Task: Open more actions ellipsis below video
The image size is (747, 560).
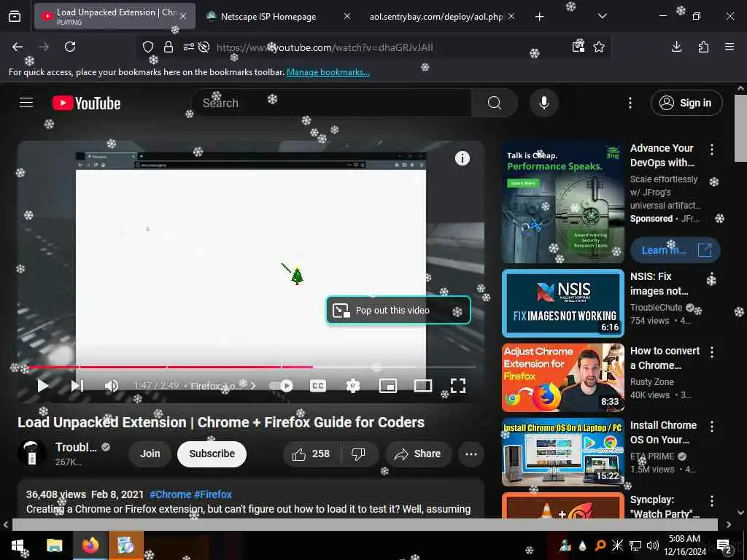Action: tap(471, 454)
